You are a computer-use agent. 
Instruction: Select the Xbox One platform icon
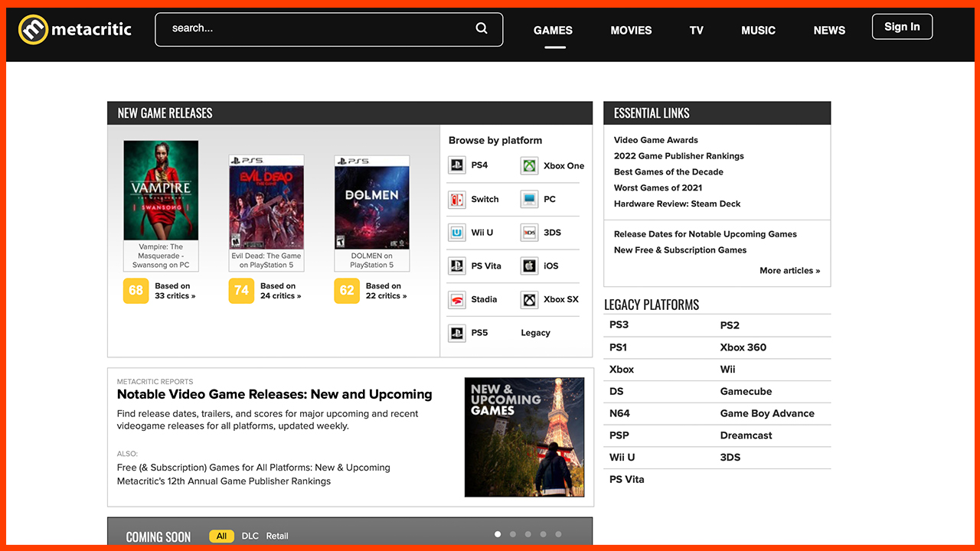click(529, 166)
